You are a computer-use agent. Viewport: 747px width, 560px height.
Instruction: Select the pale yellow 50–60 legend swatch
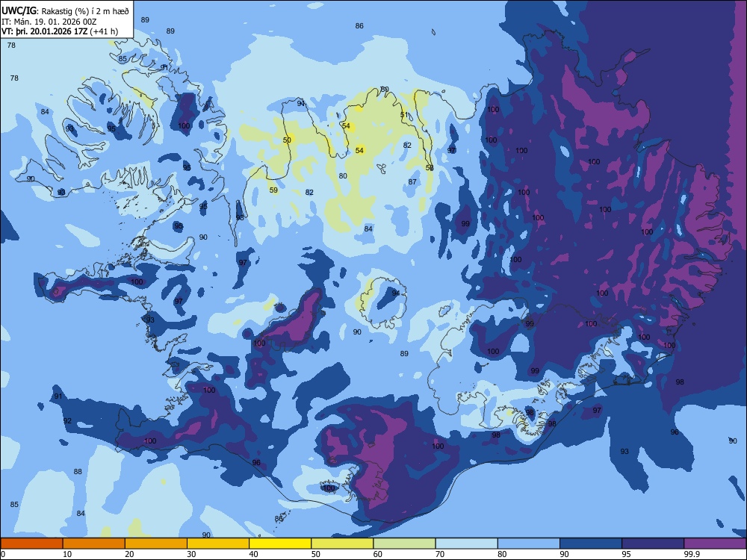[x=342, y=544]
